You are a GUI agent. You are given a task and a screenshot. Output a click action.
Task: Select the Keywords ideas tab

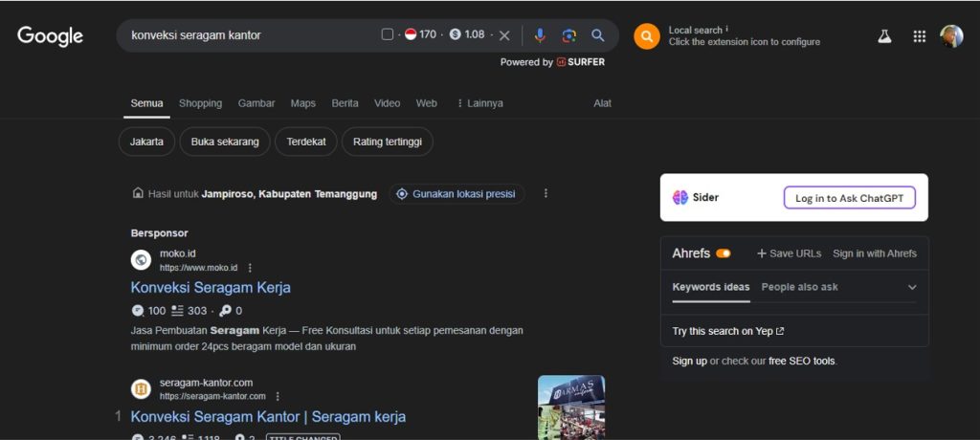click(711, 287)
